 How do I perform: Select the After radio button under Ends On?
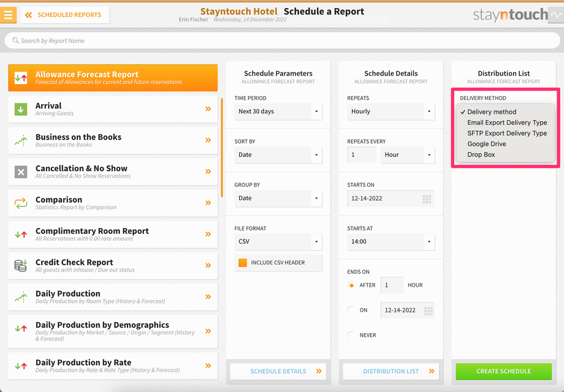(351, 285)
